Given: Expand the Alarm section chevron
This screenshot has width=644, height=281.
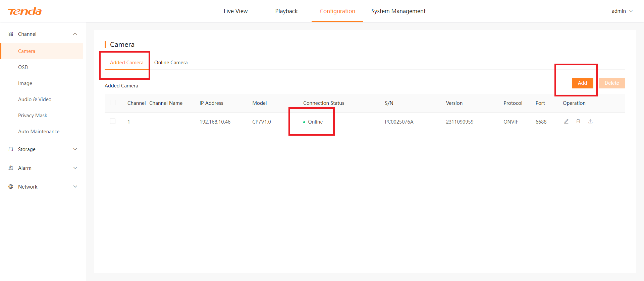Looking at the screenshot, I should (75, 168).
